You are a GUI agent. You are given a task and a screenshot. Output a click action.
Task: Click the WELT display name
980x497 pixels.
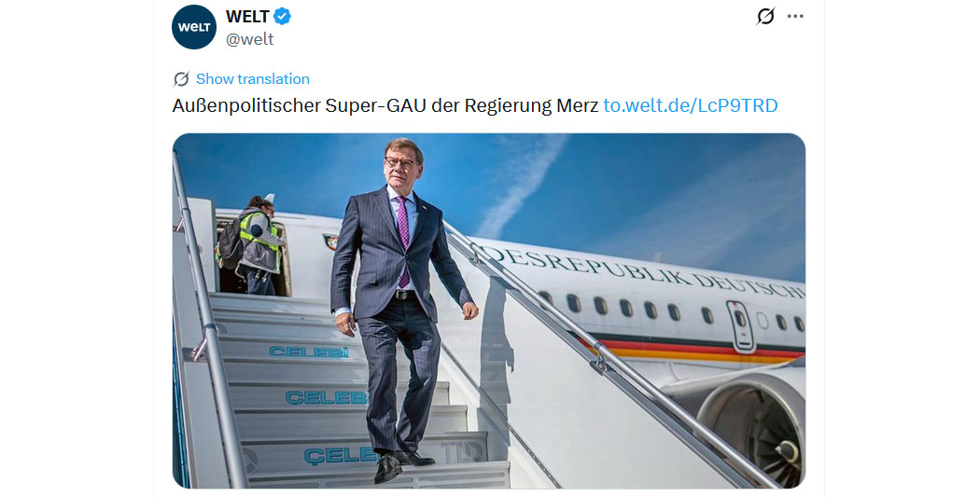[247, 17]
